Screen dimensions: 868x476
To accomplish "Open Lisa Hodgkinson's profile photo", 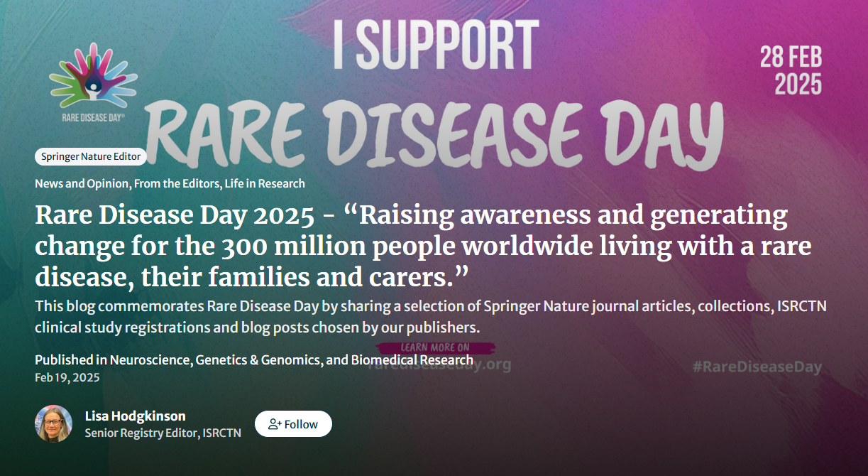I will tap(54, 423).
